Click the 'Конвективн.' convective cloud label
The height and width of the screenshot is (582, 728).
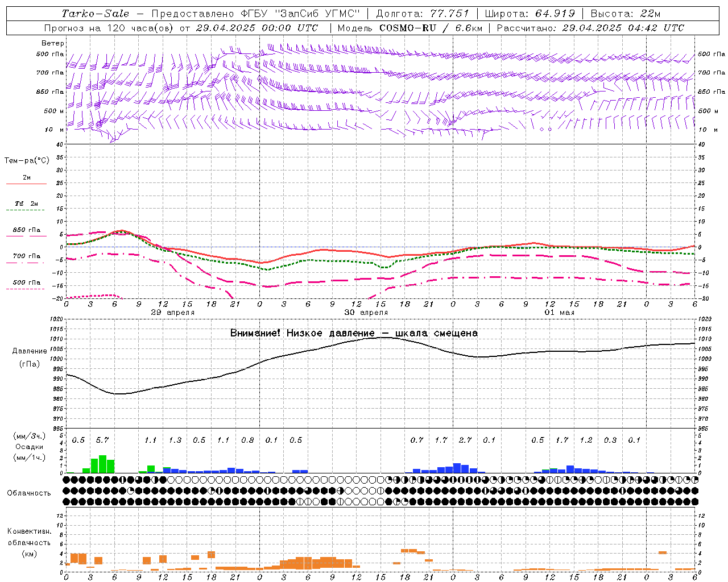point(29,531)
